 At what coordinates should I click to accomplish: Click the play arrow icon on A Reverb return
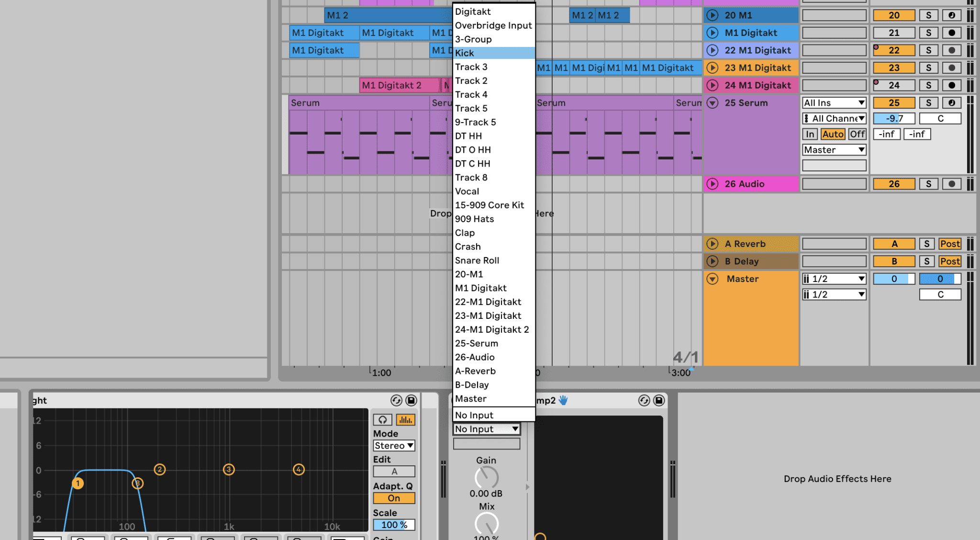pos(713,244)
